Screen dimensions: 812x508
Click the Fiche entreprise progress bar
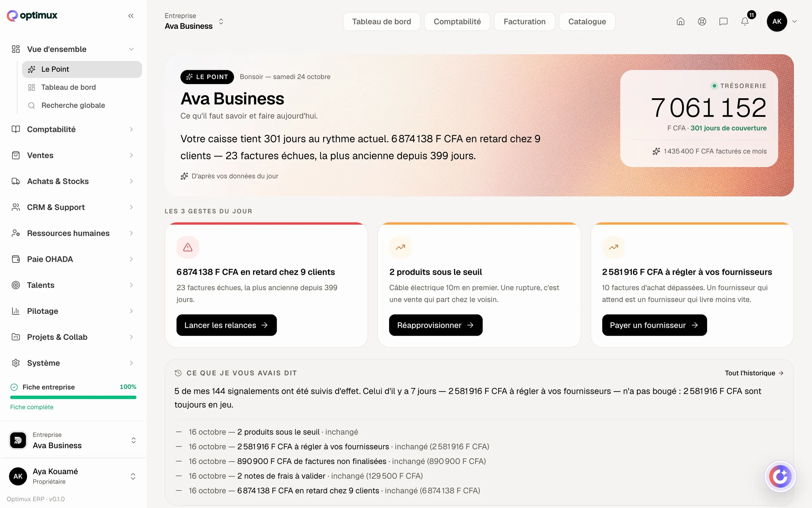[x=73, y=397]
